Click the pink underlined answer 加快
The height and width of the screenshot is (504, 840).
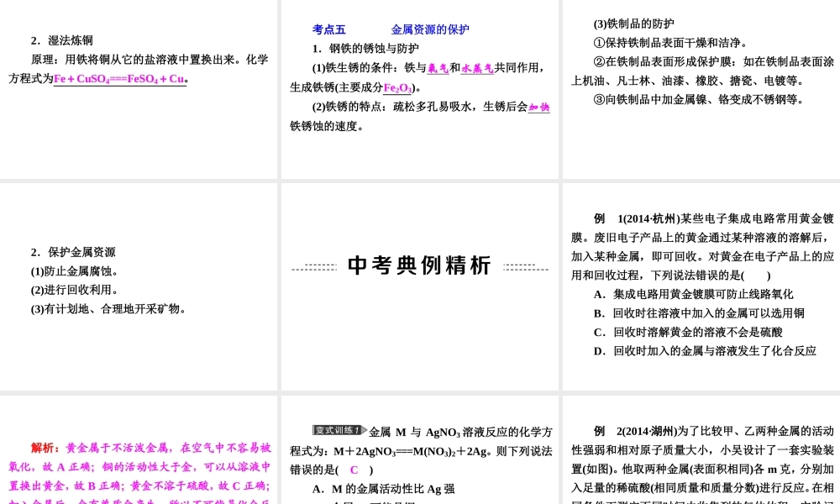(539, 107)
